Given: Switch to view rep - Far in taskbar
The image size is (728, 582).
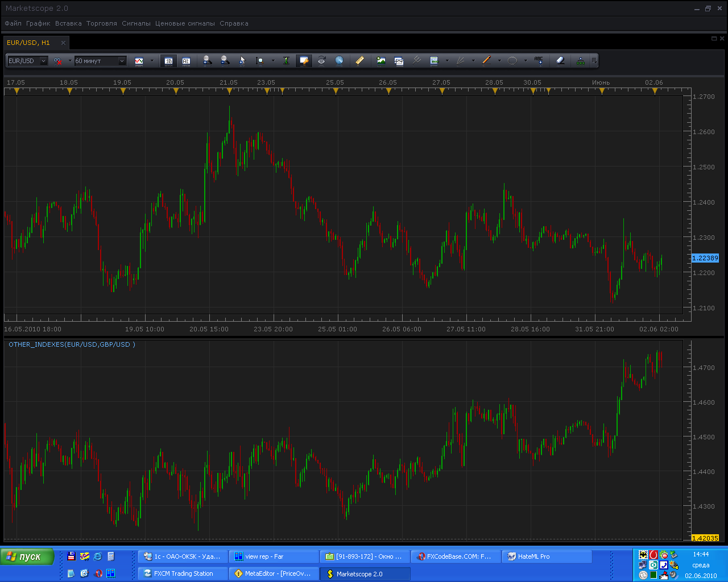Looking at the screenshot, I should pyautogui.click(x=274, y=556).
